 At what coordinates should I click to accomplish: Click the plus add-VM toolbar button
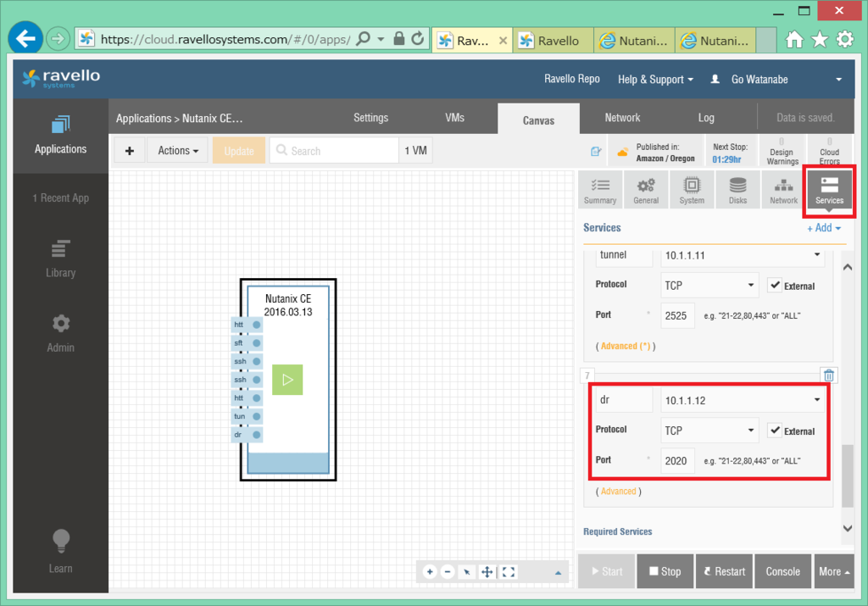(130, 151)
